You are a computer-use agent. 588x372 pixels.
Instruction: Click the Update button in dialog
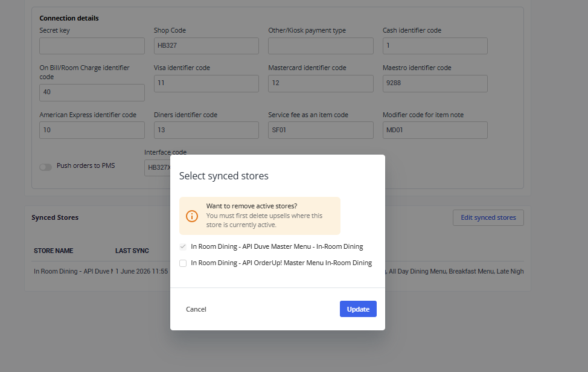[358, 309]
